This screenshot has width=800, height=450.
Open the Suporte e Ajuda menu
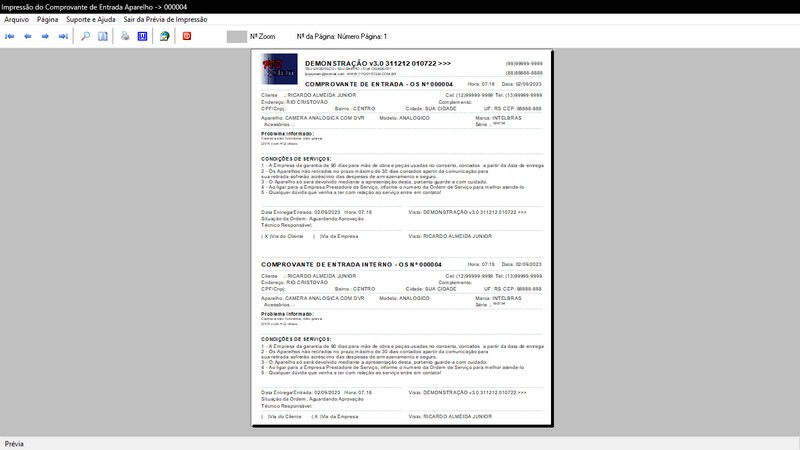[91, 19]
